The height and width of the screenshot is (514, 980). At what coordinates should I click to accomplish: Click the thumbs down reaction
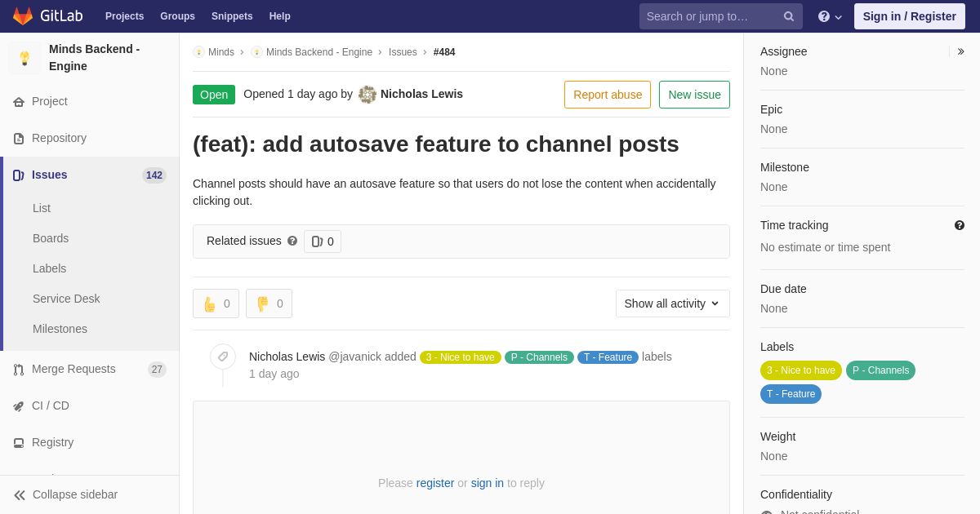pyautogui.click(x=269, y=304)
